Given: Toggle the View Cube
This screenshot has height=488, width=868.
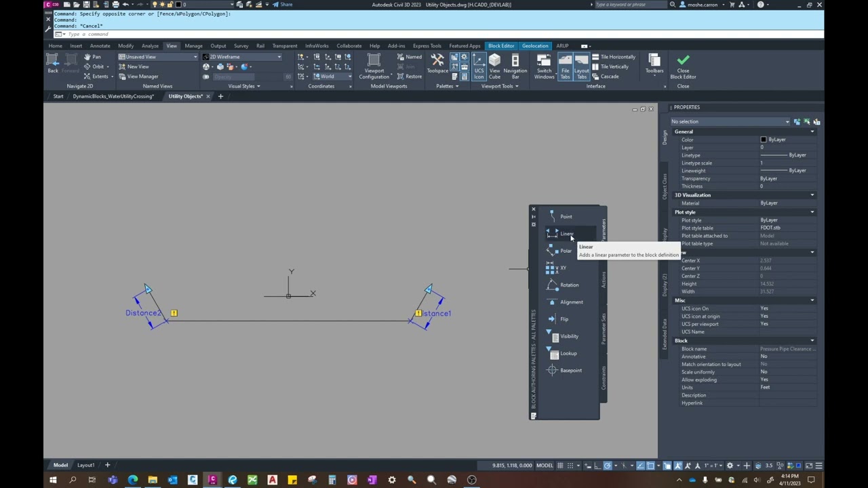Looking at the screenshot, I should coord(494,66).
